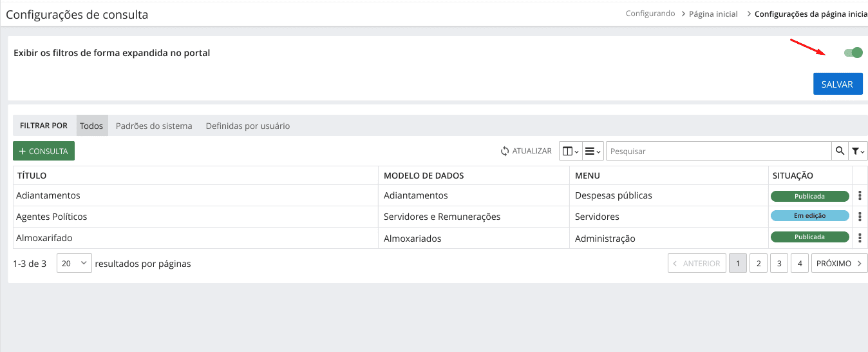Go to page 3 of results
Viewport: 868px width, 352px height.
(779, 264)
